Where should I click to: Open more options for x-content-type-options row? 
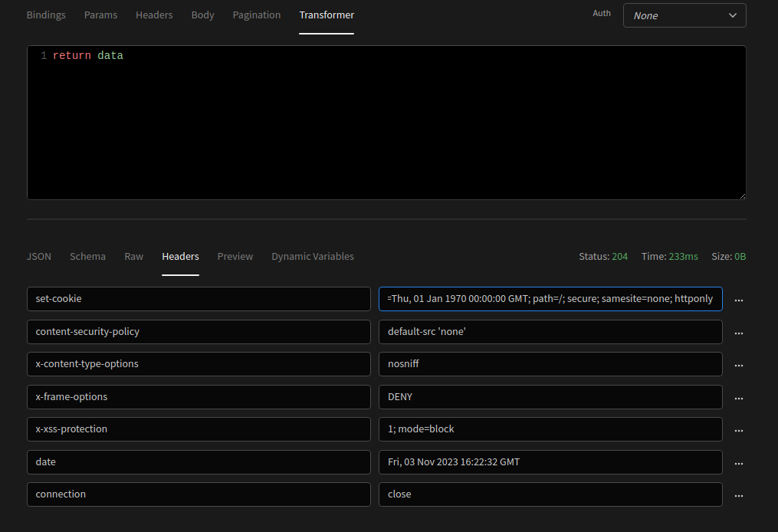click(739, 365)
